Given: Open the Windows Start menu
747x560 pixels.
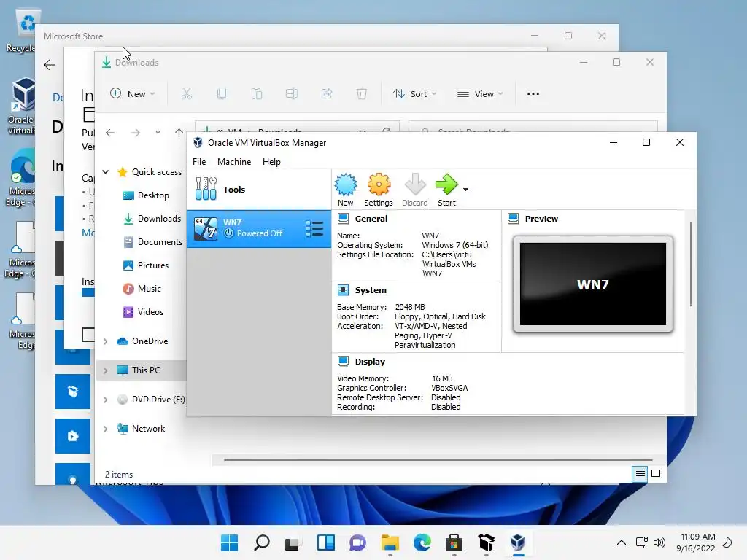Looking at the screenshot, I should tap(229, 542).
